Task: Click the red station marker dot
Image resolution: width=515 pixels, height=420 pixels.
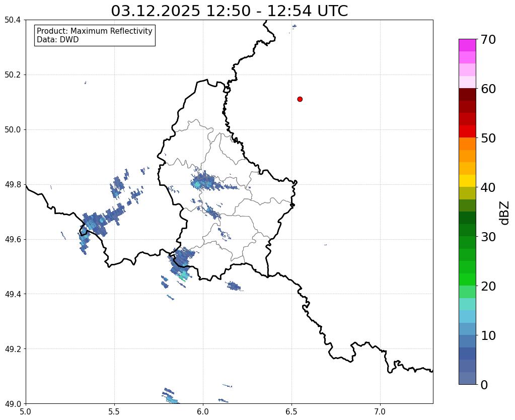Action: click(x=300, y=99)
